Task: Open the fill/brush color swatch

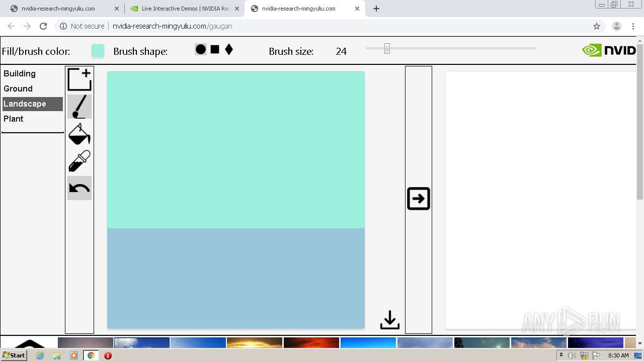Action: tap(98, 51)
